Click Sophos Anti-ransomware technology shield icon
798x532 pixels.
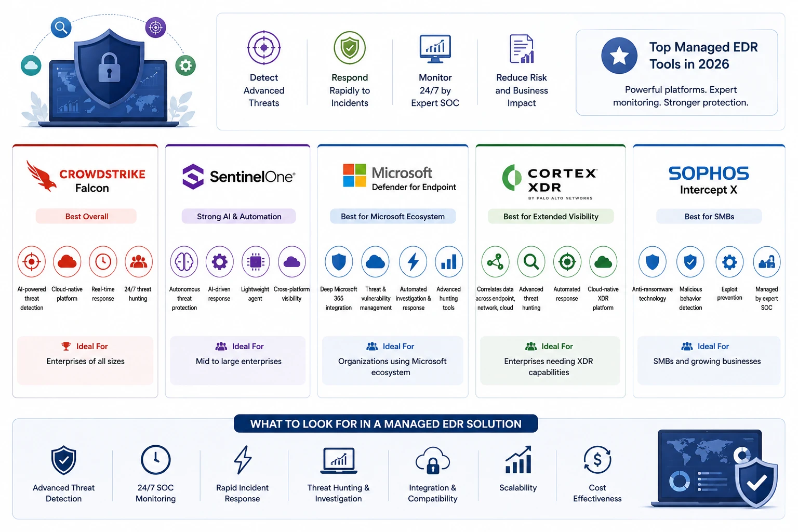[653, 261]
